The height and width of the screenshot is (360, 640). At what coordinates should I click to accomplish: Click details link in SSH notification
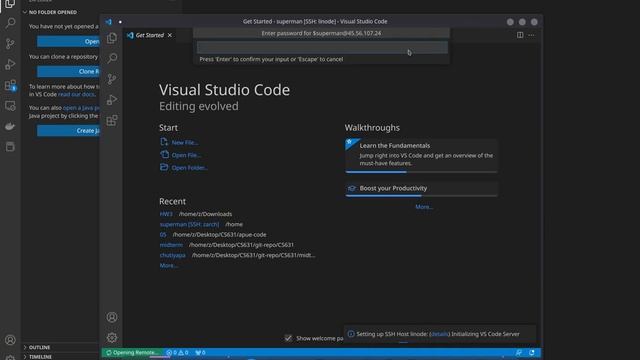[440, 334]
